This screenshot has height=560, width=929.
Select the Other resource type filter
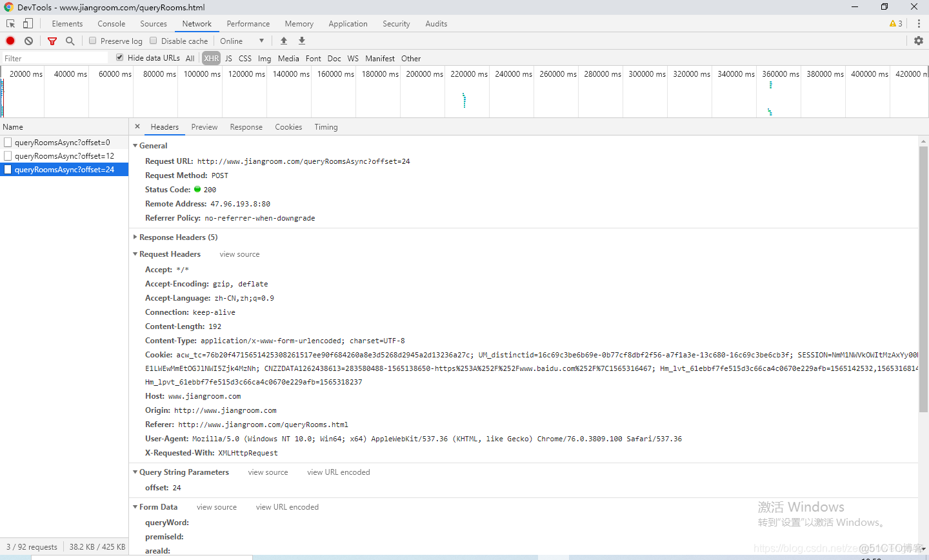click(x=411, y=58)
